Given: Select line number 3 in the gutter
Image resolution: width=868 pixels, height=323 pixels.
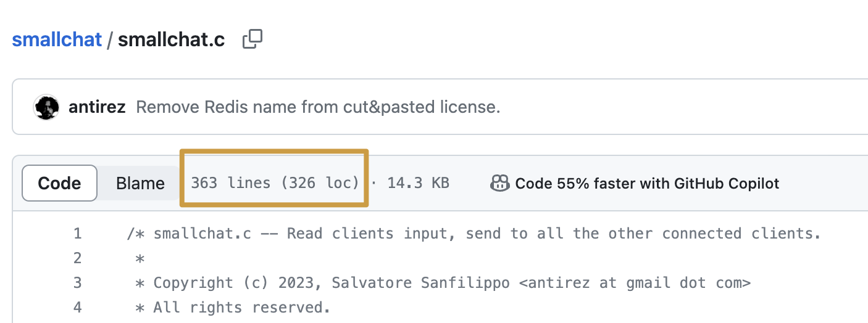Looking at the screenshot, I should tap(77, 283).
